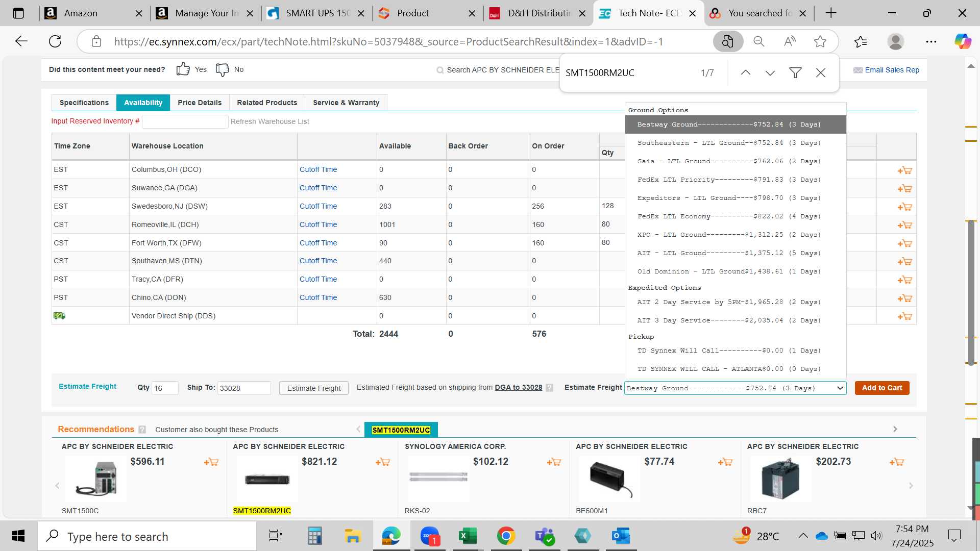Click the help icon beside Recommendations
This screenshot has height=551, width=980.
(x=142, y=430)
